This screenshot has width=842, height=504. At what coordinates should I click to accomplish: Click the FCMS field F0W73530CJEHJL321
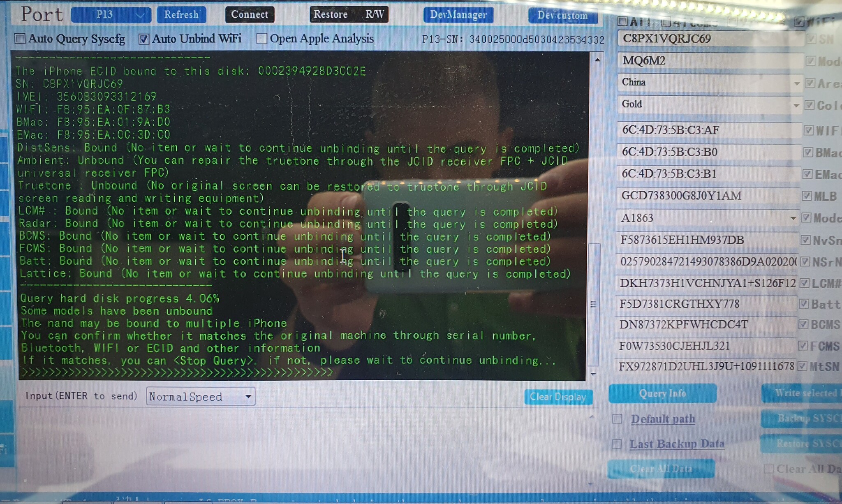coord(706,346)
